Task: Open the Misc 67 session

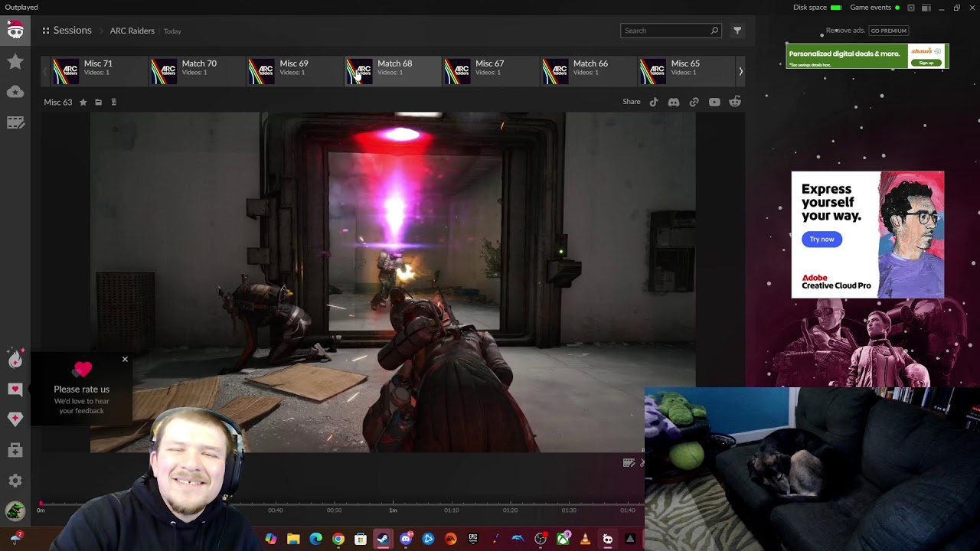Action: [x=491, y=71]
